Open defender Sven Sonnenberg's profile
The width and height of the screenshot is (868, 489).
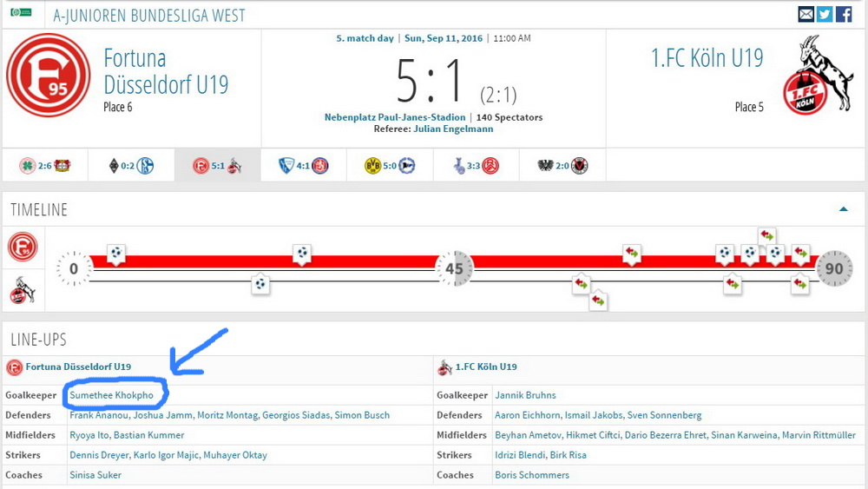coord(664,415)
